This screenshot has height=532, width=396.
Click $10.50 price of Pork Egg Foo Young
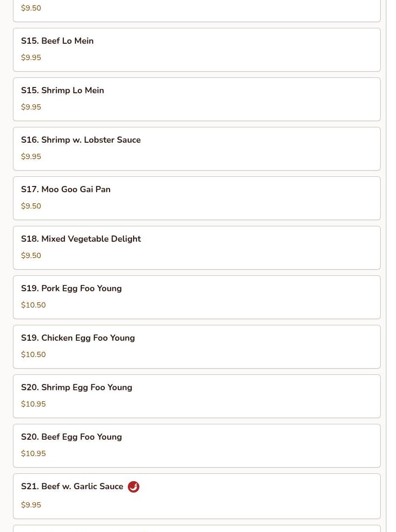[x=33, y=305]
